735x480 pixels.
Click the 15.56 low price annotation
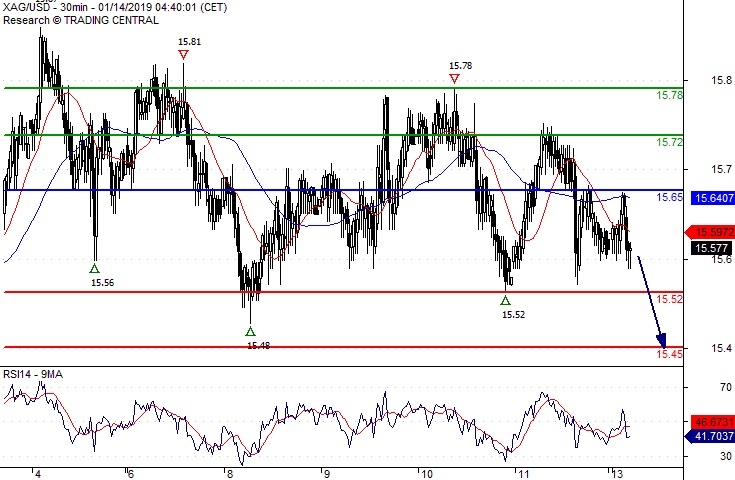[x=102, y=283]
